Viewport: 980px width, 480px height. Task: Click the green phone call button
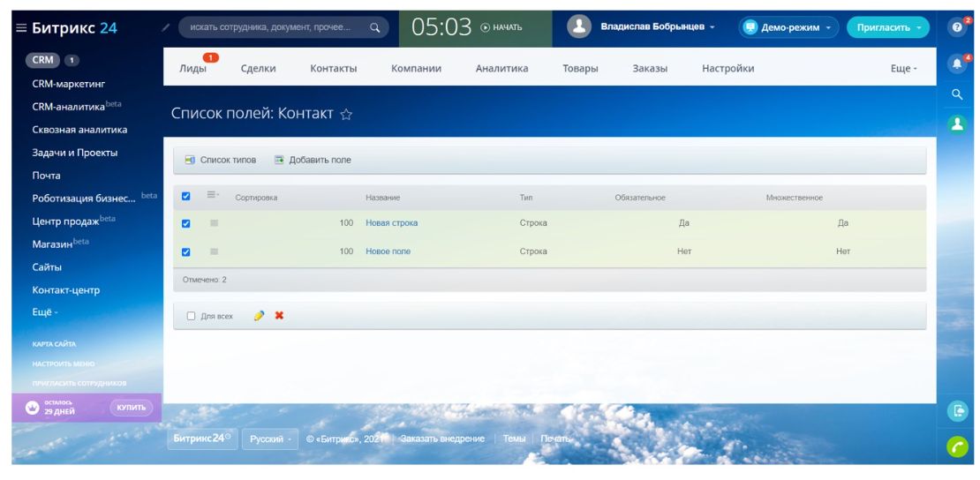point(957,446)
